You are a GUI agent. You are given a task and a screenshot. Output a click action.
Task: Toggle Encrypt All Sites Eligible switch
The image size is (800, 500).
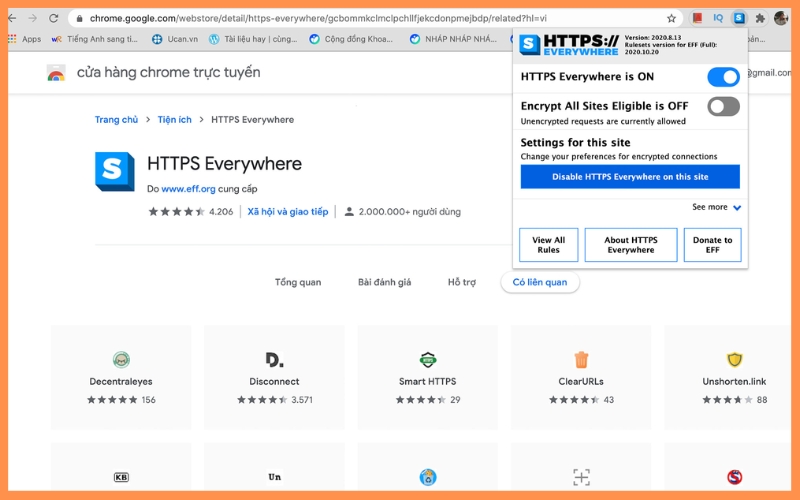pos(723,107)
